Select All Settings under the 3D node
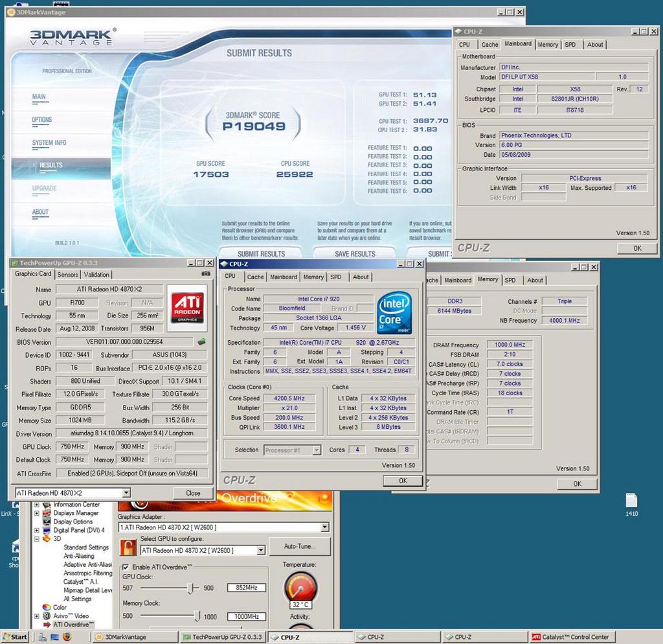The image size is (663, 644). 77,599
